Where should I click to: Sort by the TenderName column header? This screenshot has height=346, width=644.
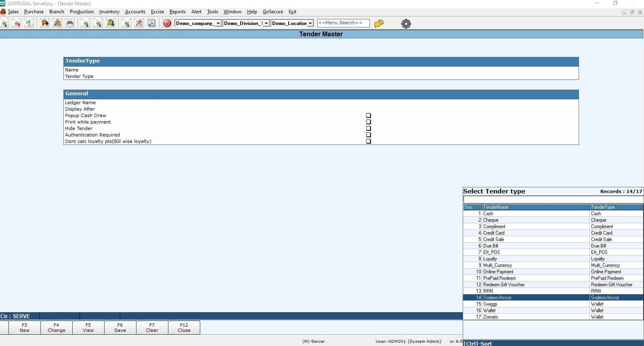click(x=536, y=207)
